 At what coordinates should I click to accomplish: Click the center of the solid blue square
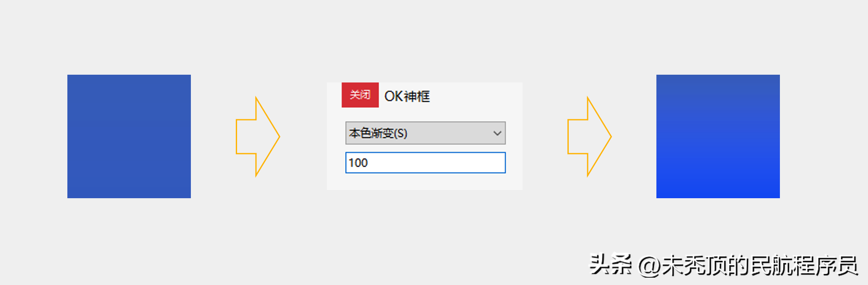point(129,136)
